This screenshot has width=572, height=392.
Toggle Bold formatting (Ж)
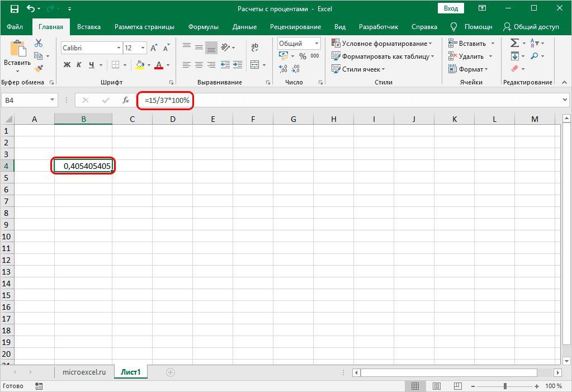67,65
